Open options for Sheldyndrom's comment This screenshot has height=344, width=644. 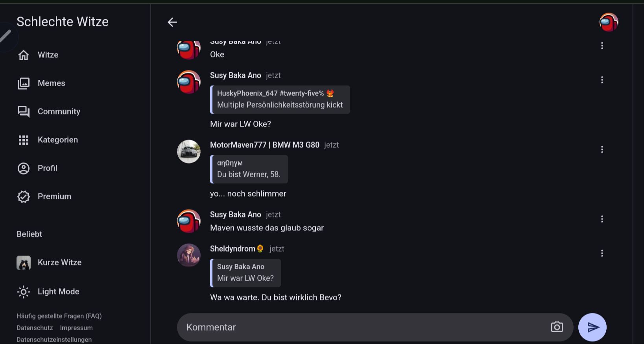click(x=602, y=253)
